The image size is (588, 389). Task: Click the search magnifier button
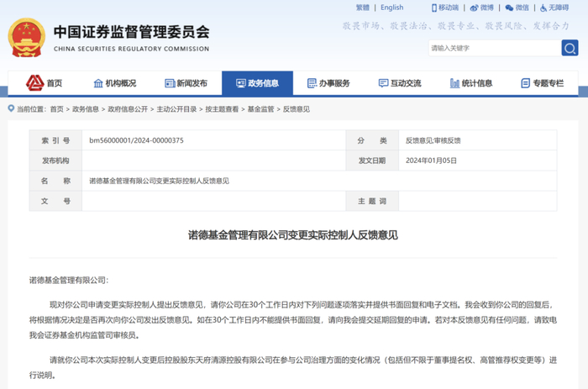click(x=570, y=48)
